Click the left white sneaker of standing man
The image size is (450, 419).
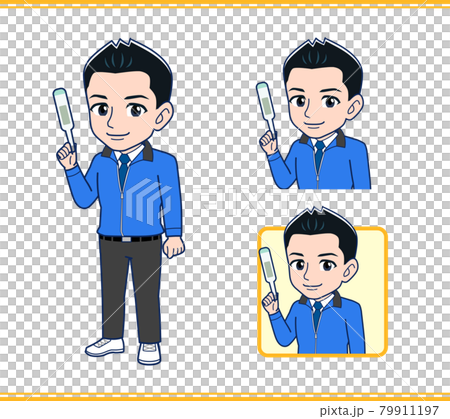[105, 347]
